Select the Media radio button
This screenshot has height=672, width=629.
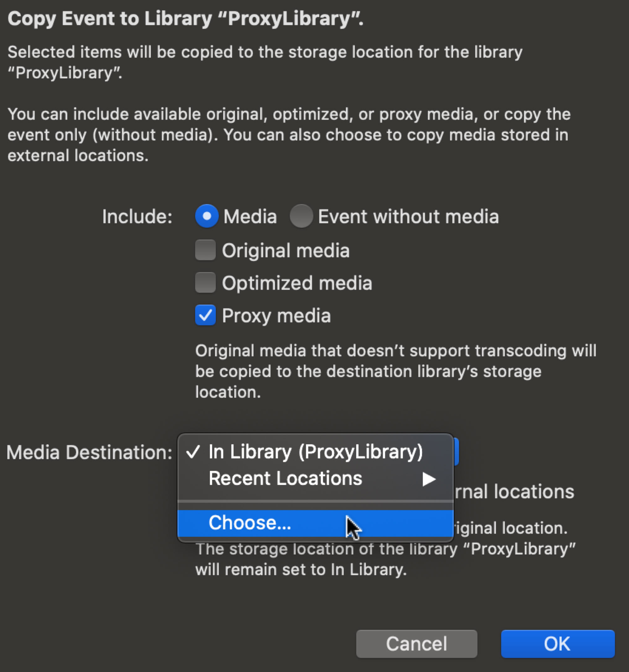coord(206,216)
